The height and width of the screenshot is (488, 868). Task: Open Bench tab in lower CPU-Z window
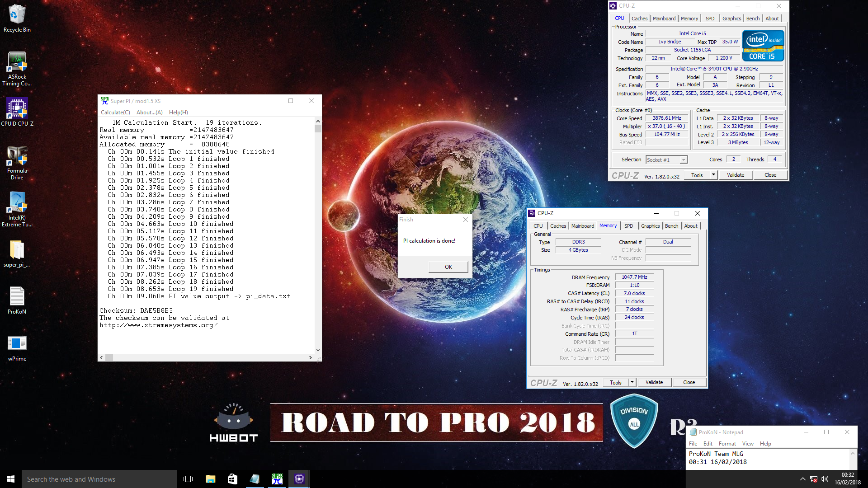point(671,226)
